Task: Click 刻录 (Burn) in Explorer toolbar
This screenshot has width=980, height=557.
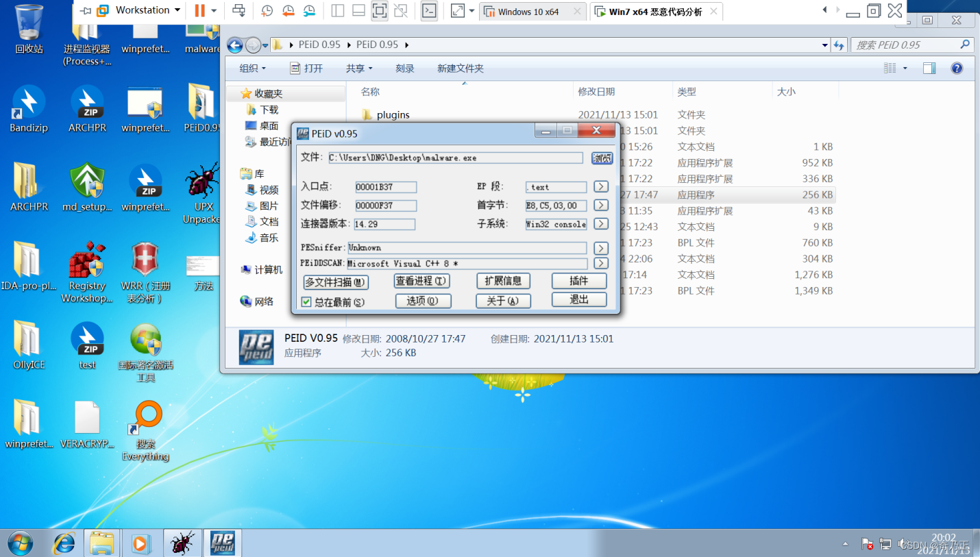Action: tap(405, 69)
